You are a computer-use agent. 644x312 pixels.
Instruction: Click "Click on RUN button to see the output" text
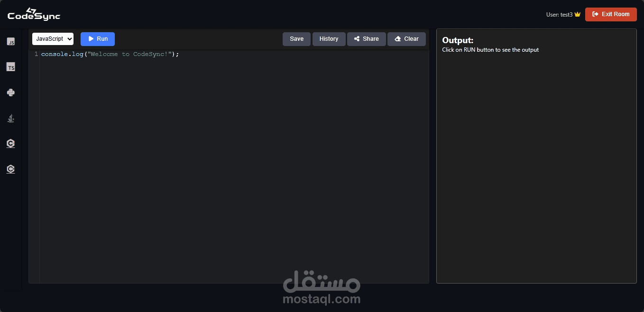coord(490,50)
